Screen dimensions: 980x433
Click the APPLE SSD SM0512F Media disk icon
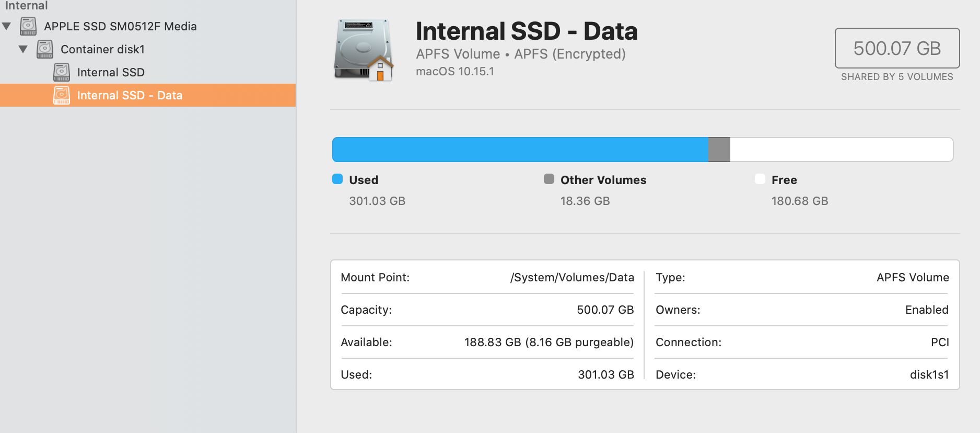28,26
